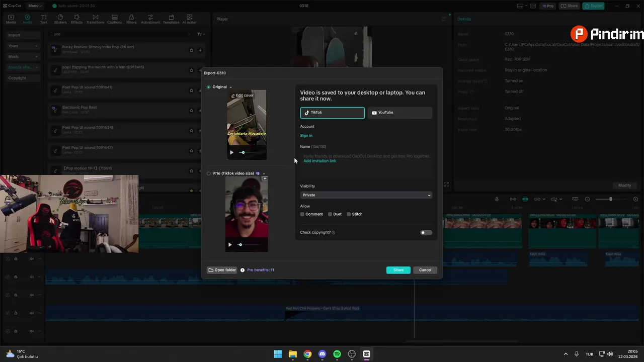
Task: Click the Check copyright info icon
Action: click(x=334, y=233)
